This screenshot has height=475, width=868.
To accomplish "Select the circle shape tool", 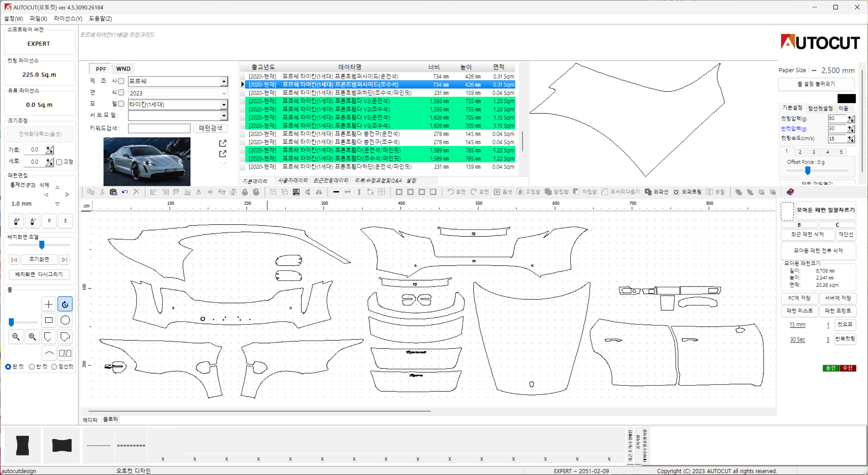I will click(x=65, y=320).
